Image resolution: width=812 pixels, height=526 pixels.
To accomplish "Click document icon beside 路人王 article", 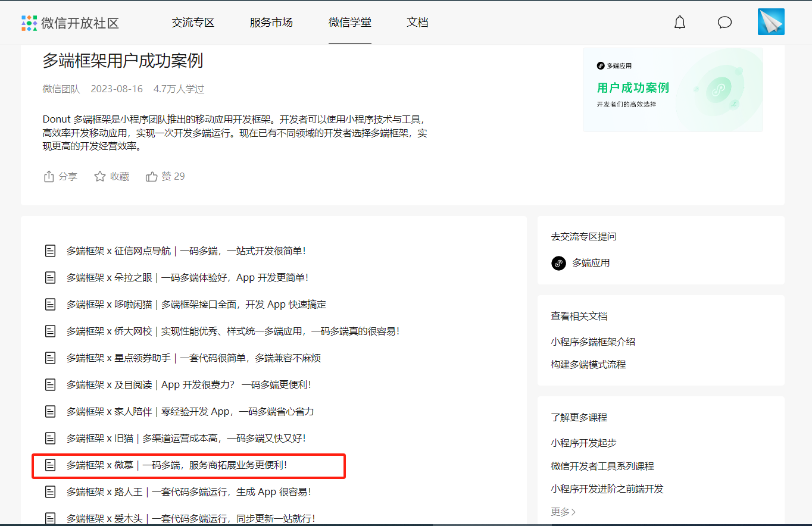I will (x=51, y=492).
